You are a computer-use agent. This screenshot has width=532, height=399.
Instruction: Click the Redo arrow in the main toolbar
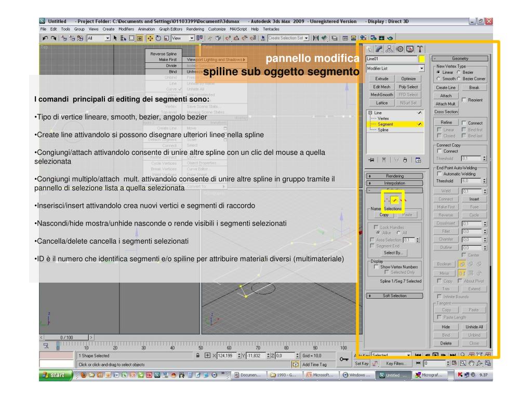[x=54, y=38]
